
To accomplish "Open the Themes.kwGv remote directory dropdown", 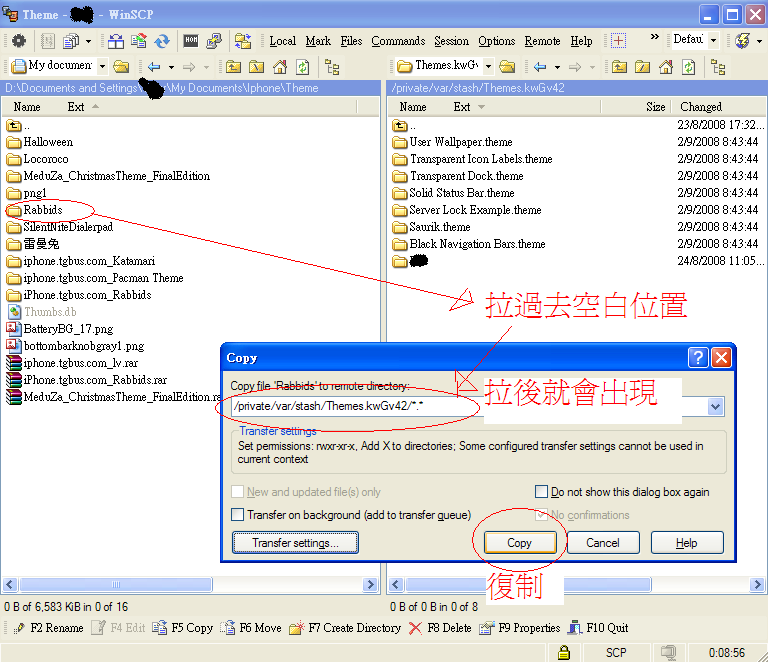I will click(x=486, y=67).
